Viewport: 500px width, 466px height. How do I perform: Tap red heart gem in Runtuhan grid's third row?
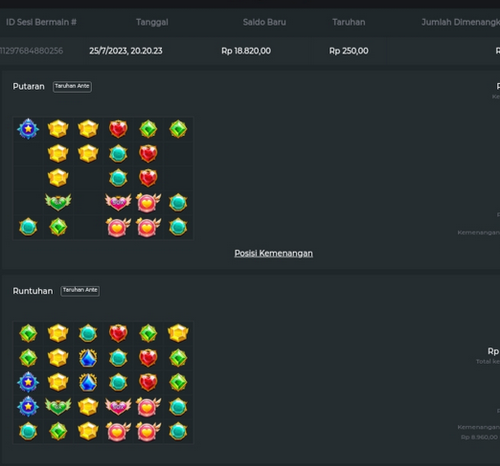(x=148, y=382)
